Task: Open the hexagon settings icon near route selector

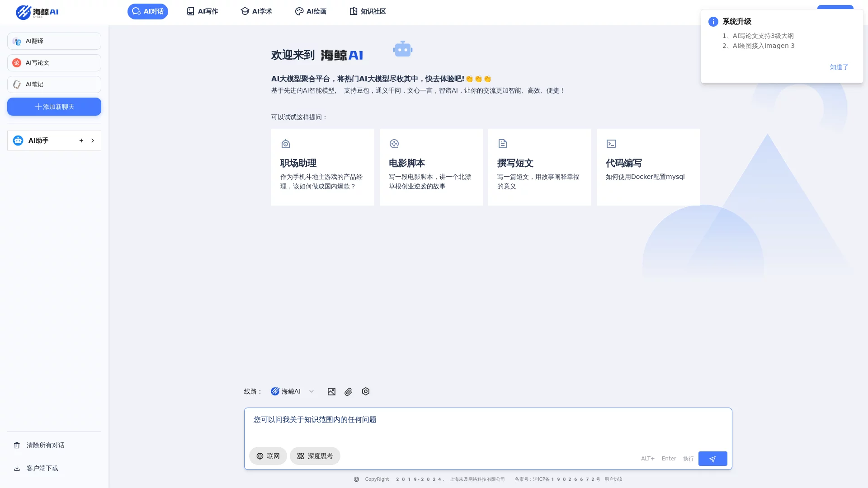Action: (366, 391)
